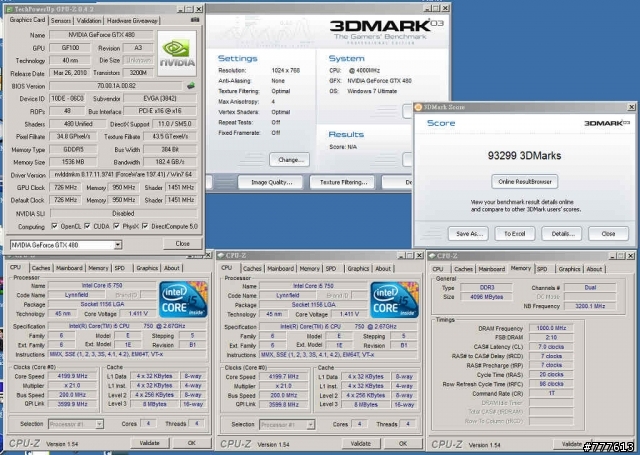Open About tab in right CPU-Z window
Viewport: 640px width, 455px height.
pos(594,269)
